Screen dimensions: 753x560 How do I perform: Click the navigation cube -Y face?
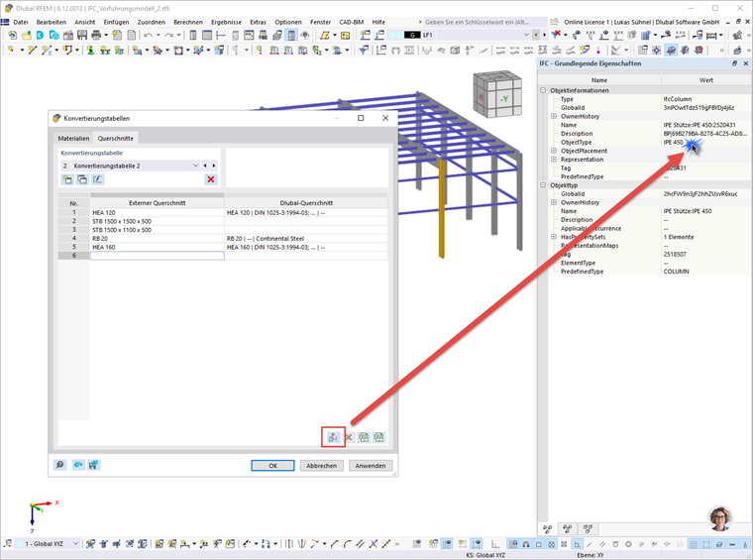(x=504, y=99)
